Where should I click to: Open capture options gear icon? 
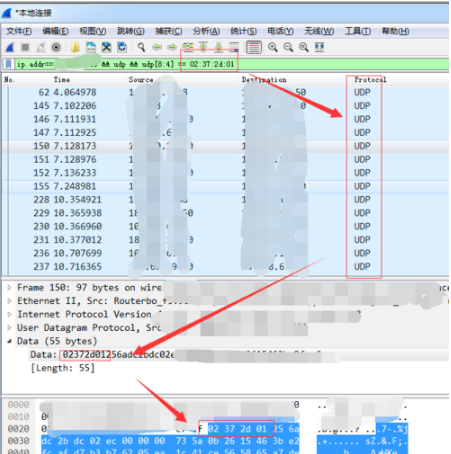point(56,48)
